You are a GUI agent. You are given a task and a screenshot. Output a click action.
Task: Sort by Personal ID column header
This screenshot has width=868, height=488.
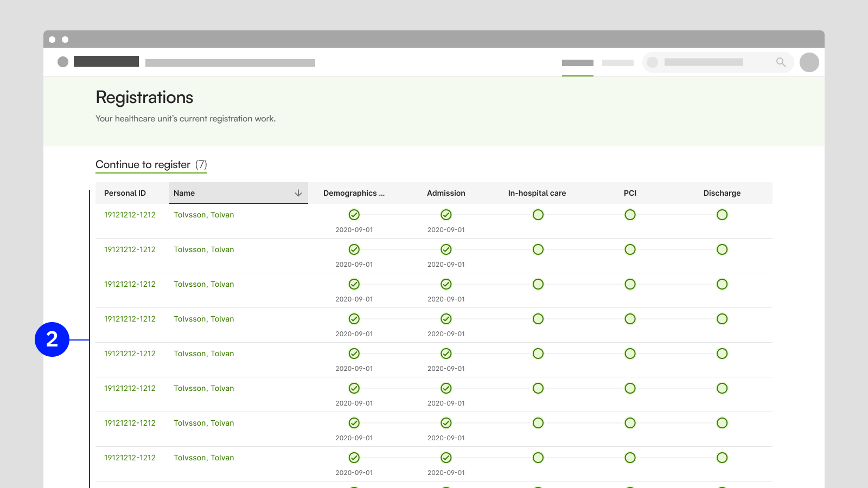(125, 193)
